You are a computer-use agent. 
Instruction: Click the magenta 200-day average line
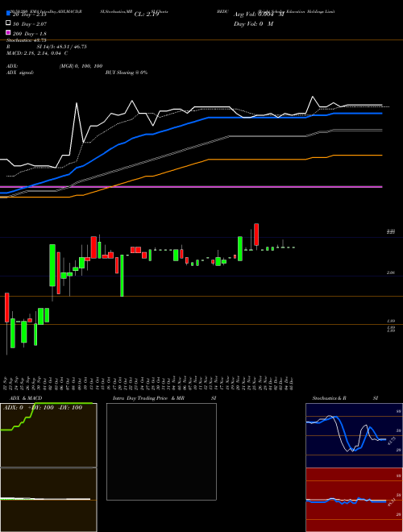pyautogui.click(x=191, y=187)
